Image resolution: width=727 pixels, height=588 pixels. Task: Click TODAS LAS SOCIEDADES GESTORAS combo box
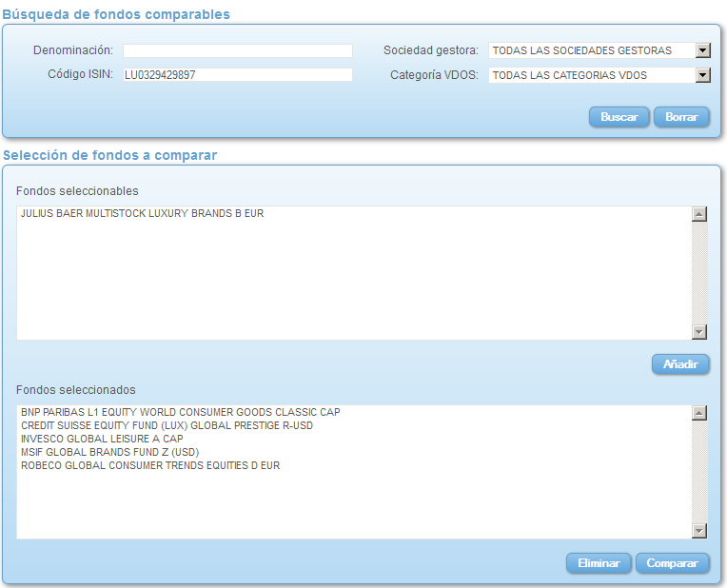(x=599, y=50)
